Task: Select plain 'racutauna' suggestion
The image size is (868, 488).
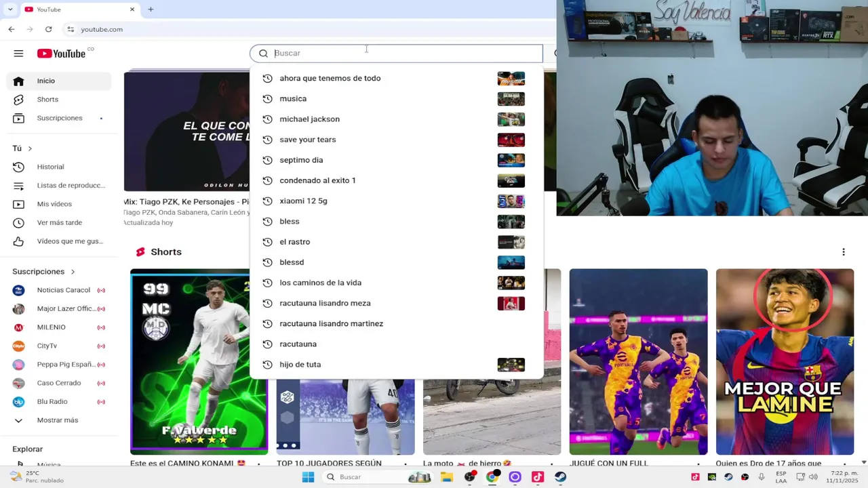Action: coord(396,344)
